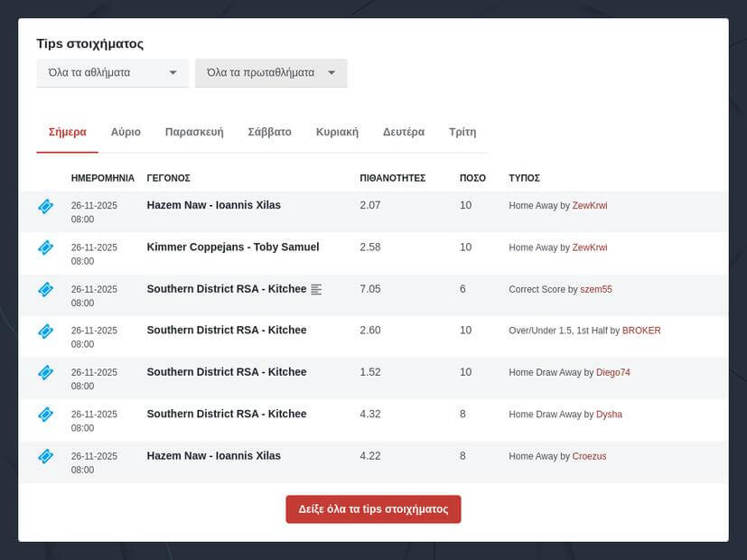Image resolution: width=747 pixels, height=560 pixels.
Task: Open the Κυριακή tab
Action: (337, 132)
